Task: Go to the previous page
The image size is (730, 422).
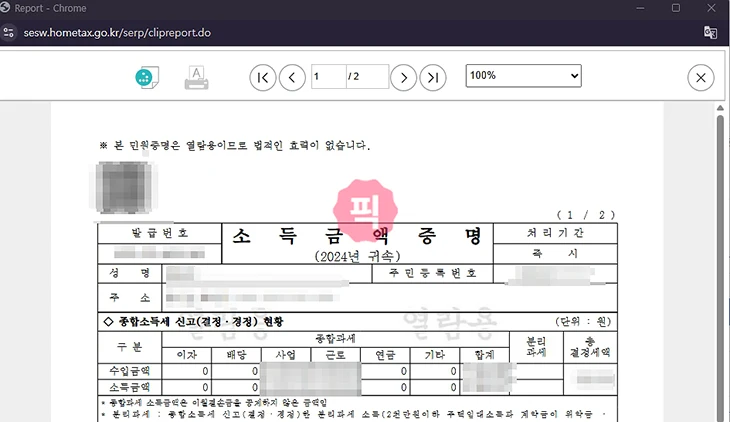Action: click(x=292, y=78)
